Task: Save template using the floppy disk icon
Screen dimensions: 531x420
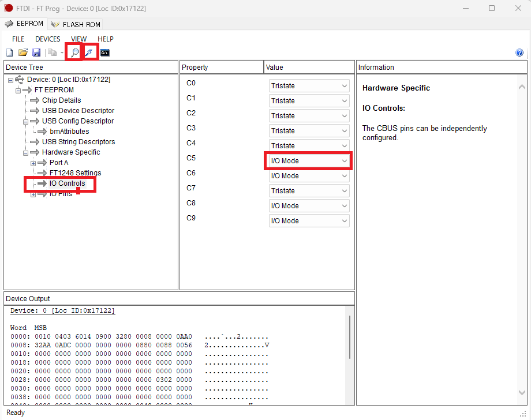Action: 36,52
